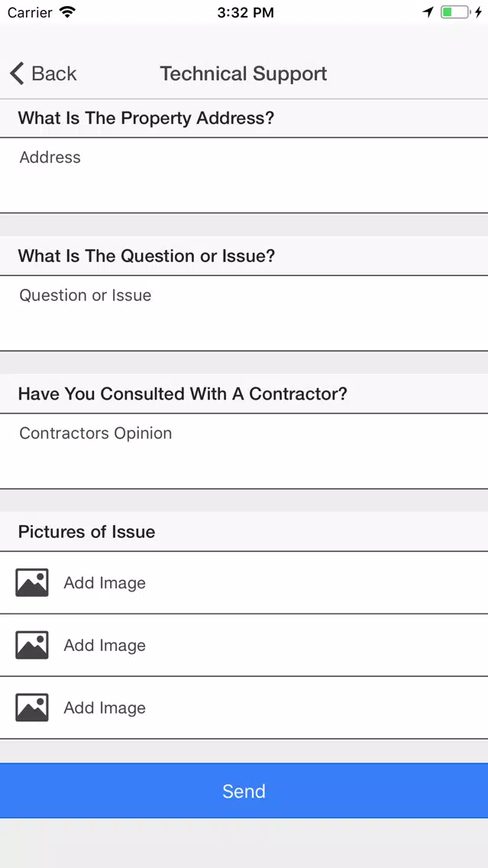
Task: Select the second Add Image row label
Action: [x=105, y=646]
